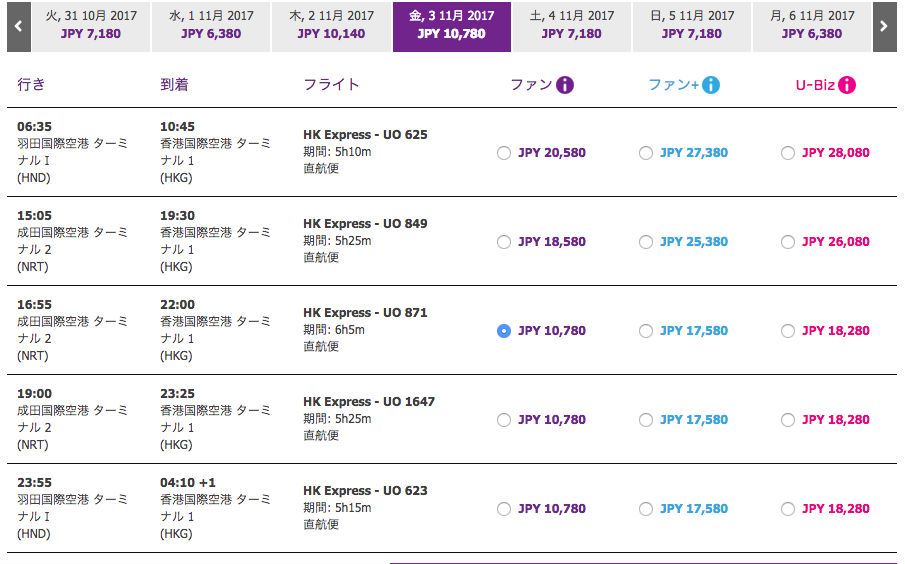Viewport: 905px width, 564px height.
Task: Choose JPY 25,380 ファン+ fare for UO 849
Action: click(646, 242)
